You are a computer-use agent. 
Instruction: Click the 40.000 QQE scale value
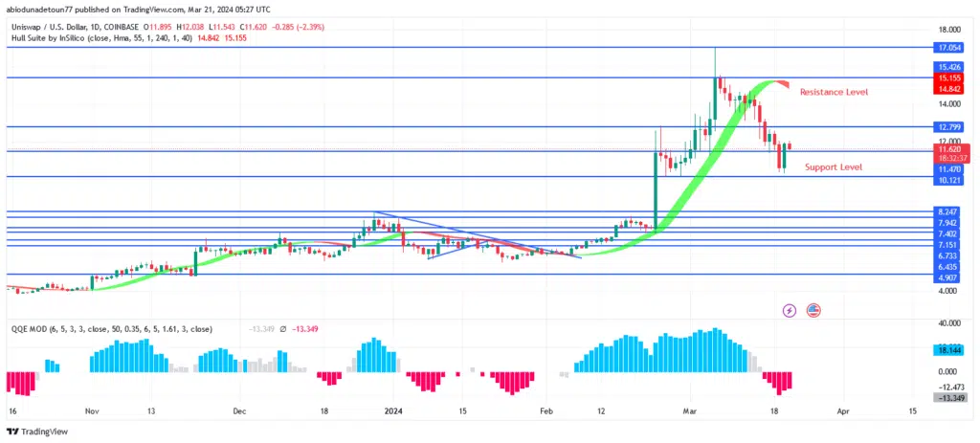pyautogui.click(x=949, y=323)
